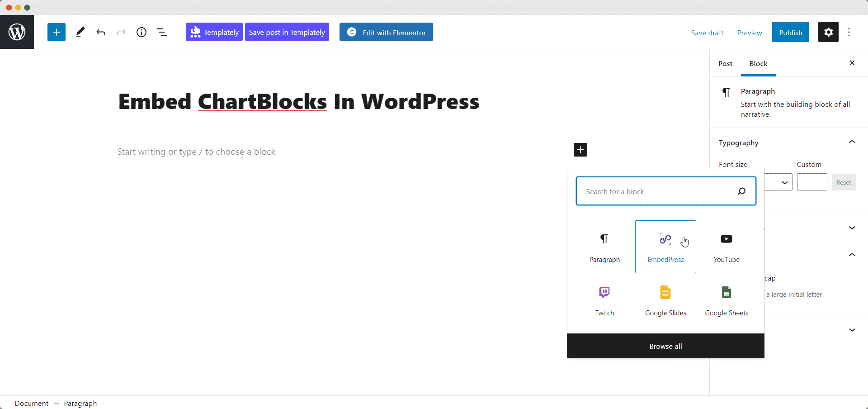Expand the bottom collapsed sidebar panel
The height and width of the screenshot is (409, 868).
click(x=852, y=330)
